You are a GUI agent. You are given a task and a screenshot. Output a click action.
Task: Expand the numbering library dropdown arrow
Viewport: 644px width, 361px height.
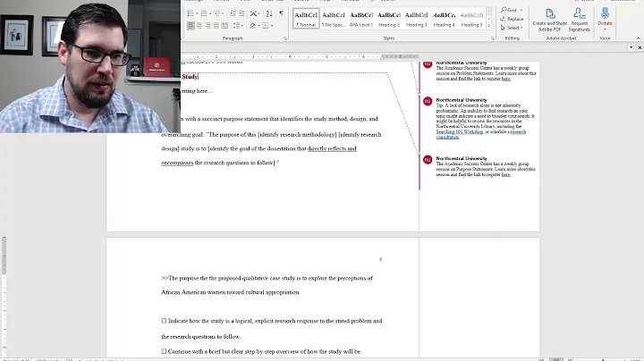pyautogui.click(x=209, y=13)
